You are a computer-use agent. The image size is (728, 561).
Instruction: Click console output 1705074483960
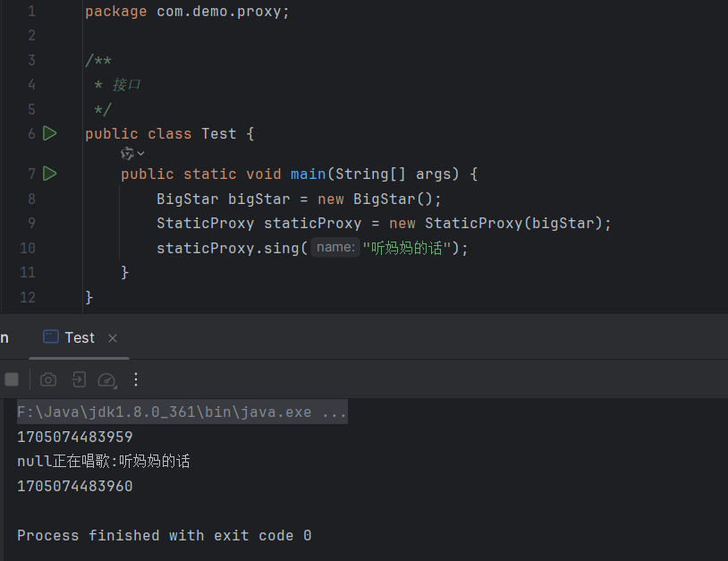click(x=75, y=486)
